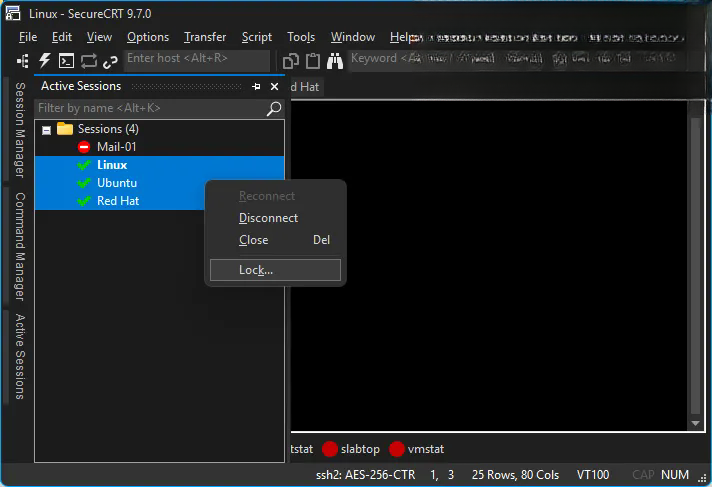Viewport: 712px width, 487px height.
Task: Click the vmstat button bar label
Action: click(426, 449)
